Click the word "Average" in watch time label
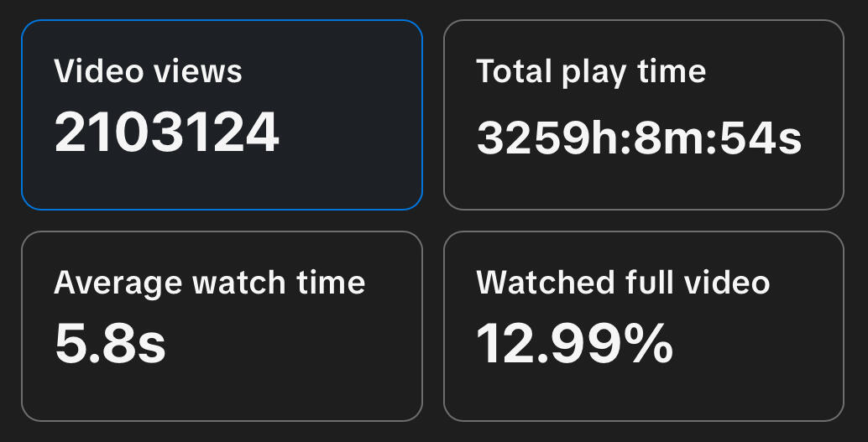This screenshot has height=442, width=868. [118, 284]
